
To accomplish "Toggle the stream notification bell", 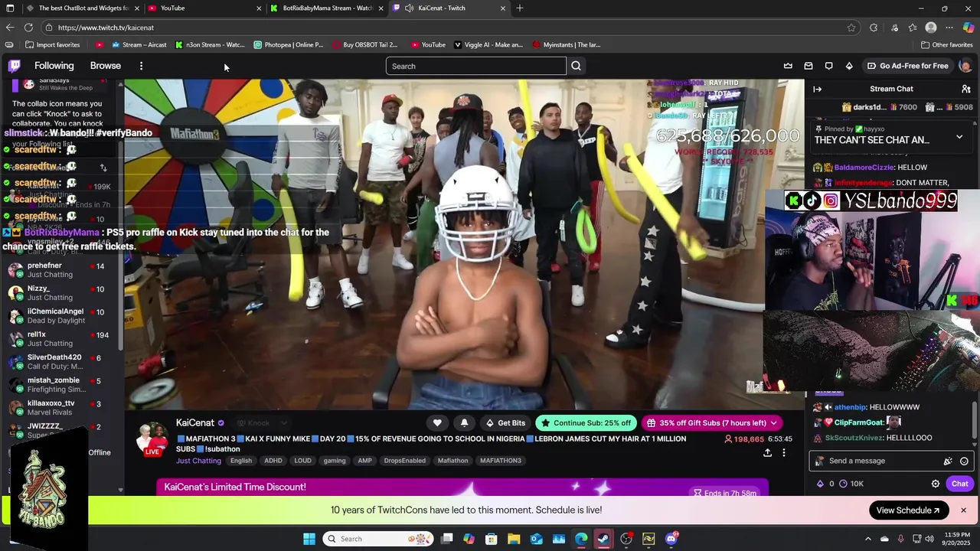I will tap(464, 422).
